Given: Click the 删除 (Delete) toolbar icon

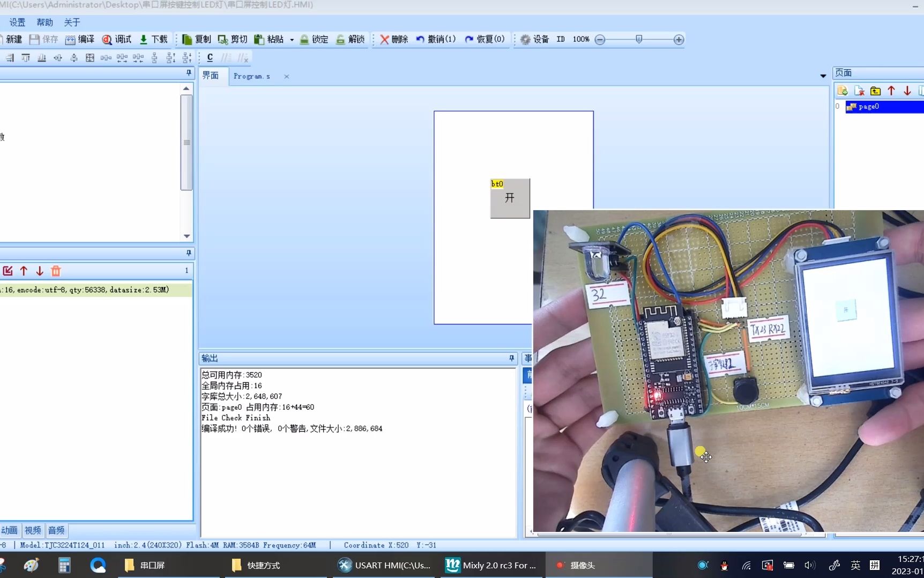Looking at the screenshot, I should [x=392, y=39].
